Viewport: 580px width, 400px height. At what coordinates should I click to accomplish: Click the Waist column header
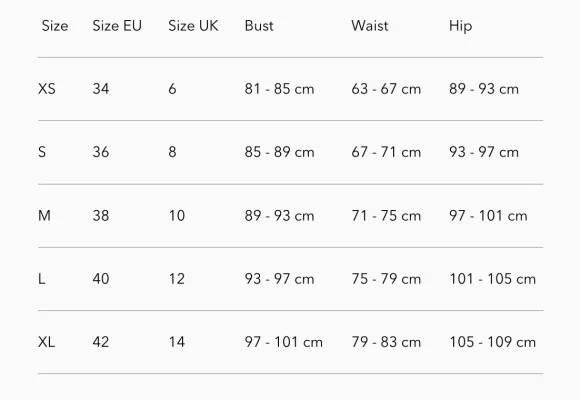[x=370, y=26]
